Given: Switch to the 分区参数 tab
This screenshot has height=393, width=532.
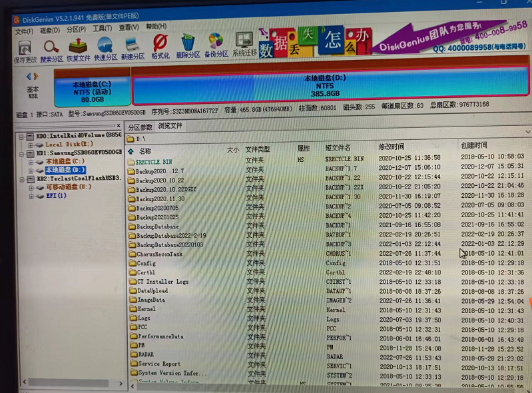Looking at the screenshot, I should point(140,127).
